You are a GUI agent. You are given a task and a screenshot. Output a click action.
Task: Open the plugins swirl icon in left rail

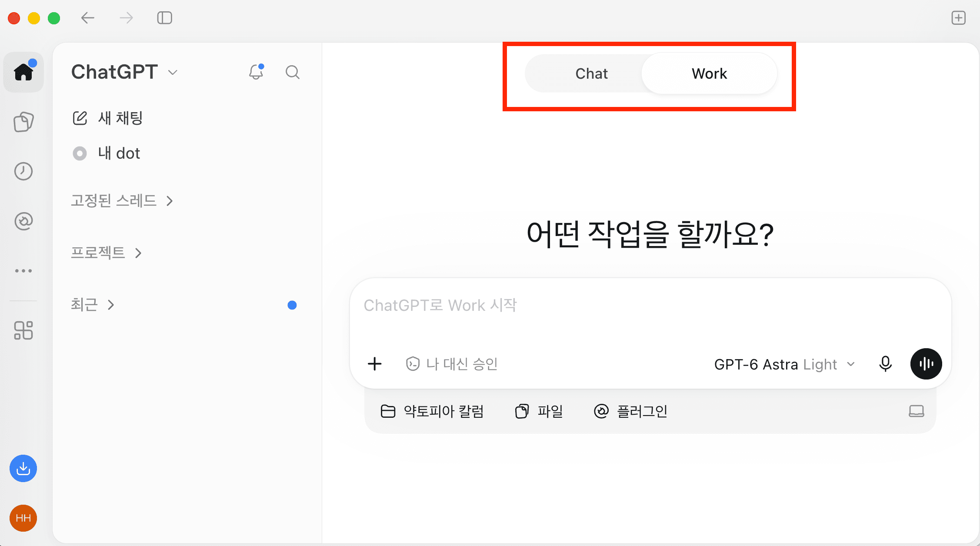(23, 221)
